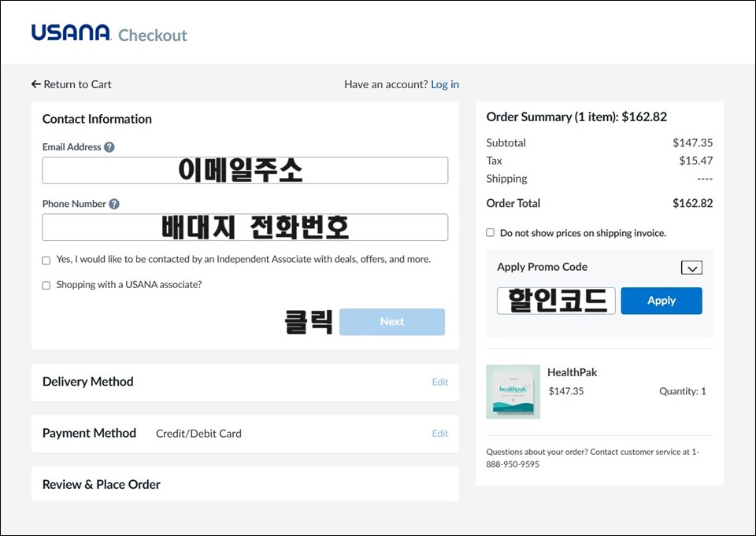Focus the Phone Number input field
The image size is (756, 536).
[x=245, y=227]
